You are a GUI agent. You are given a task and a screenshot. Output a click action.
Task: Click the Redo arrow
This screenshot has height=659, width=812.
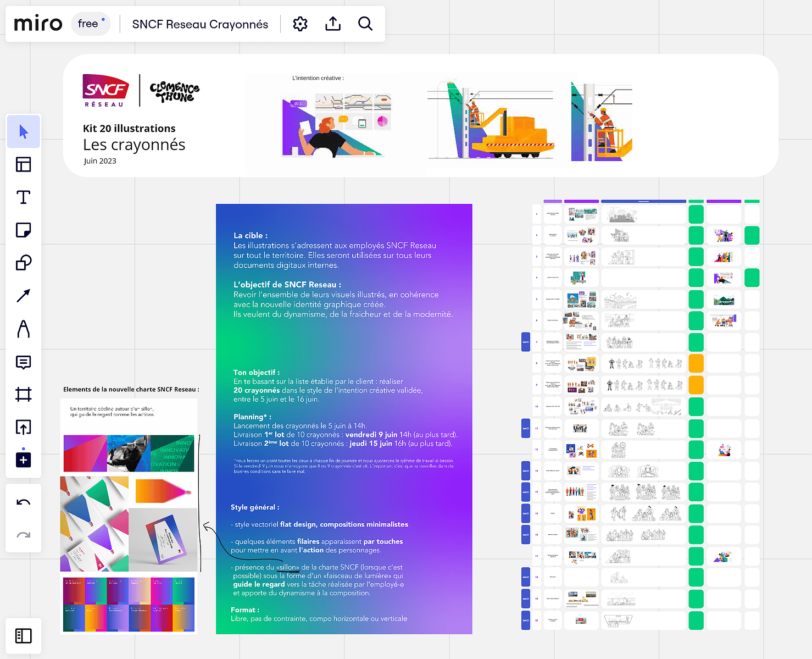point(23,535)
